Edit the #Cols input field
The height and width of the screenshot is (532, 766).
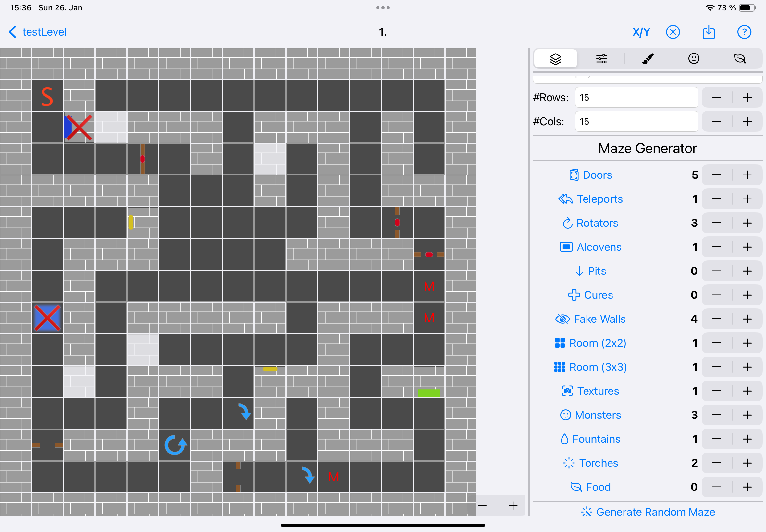tap(636, 121)
